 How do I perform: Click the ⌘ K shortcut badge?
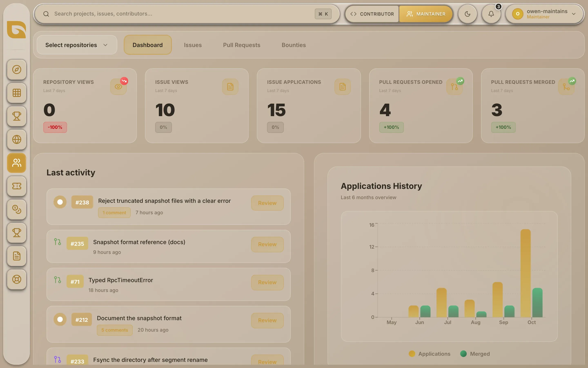click(323, 14)
